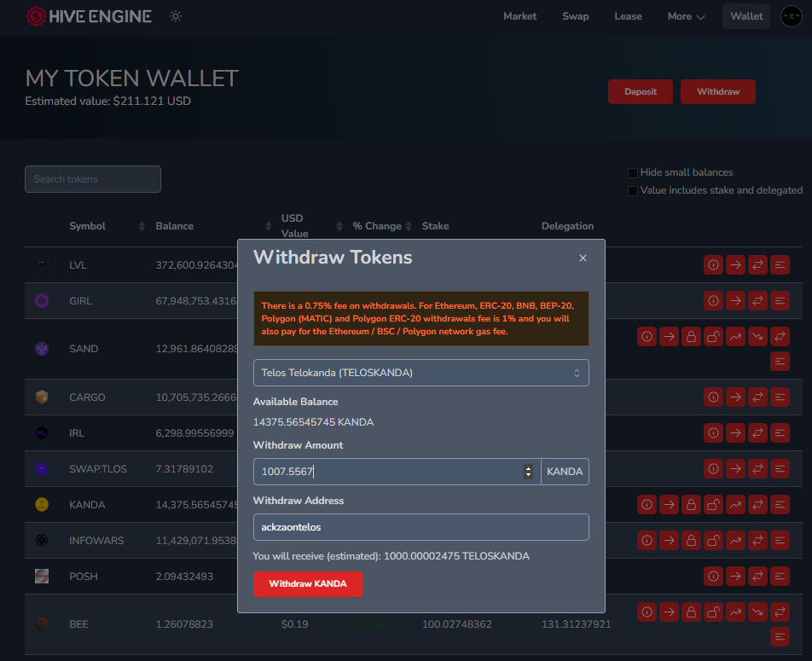Image resolution: width=812 pixels, height=661 pixels.
Task: Undelegate BEE with the downward trend icon
Action: [757, 612]
